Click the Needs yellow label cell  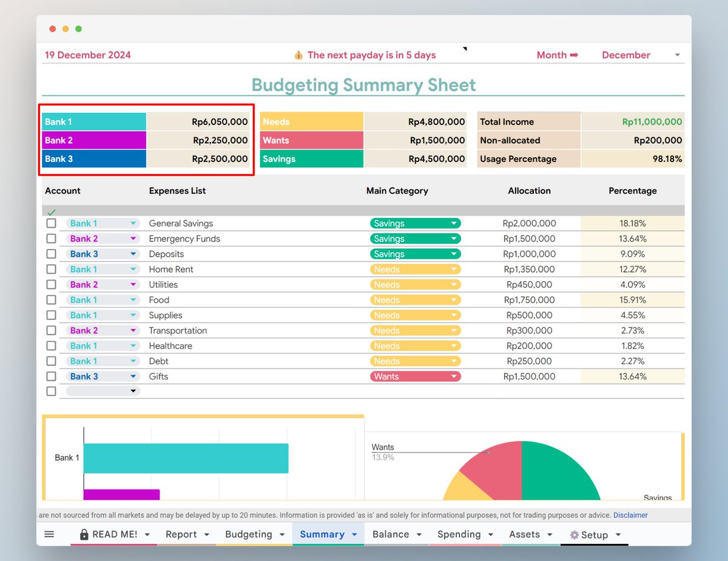pos(312,121)
